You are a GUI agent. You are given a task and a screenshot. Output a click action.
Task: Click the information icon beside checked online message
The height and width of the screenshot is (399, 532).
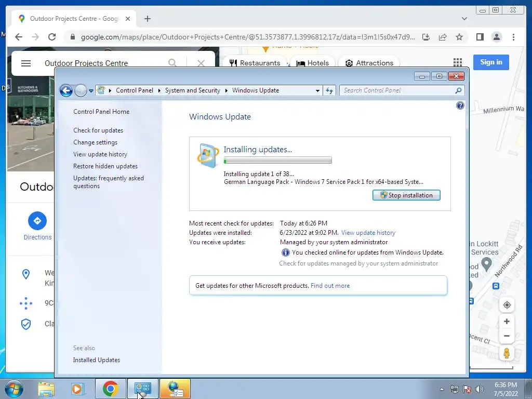pos(285,252)
